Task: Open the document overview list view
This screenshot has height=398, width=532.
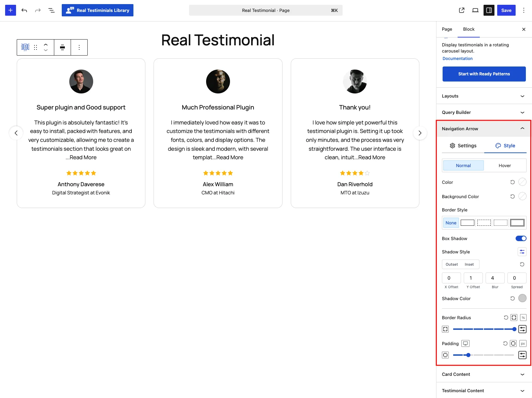Action: point(52,10)
